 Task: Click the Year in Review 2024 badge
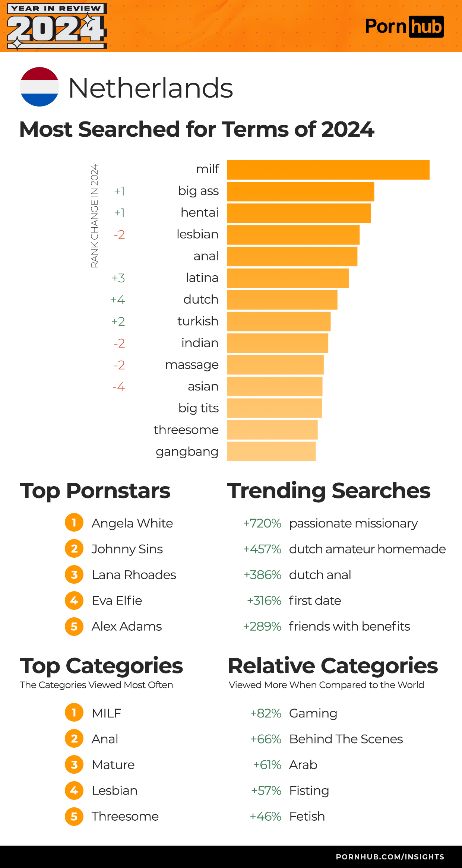coord(57,26)
